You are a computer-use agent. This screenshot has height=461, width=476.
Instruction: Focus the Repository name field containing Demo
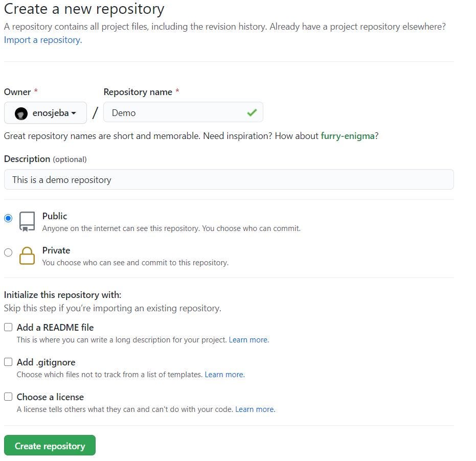tap(183, 112)
